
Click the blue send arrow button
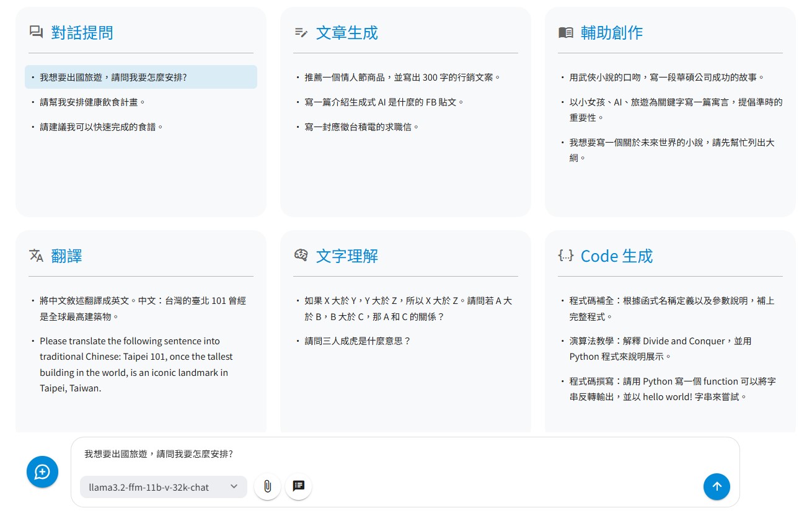pos(717,487)
